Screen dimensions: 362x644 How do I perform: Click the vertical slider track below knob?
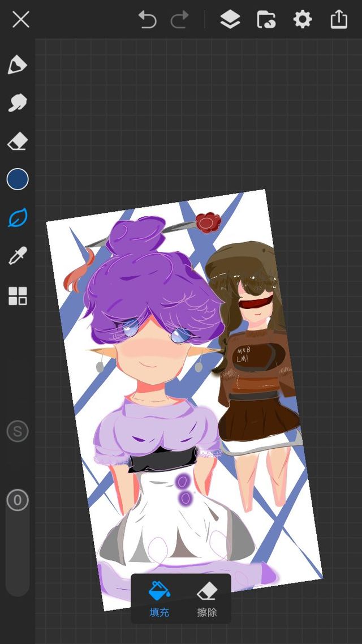18,555
